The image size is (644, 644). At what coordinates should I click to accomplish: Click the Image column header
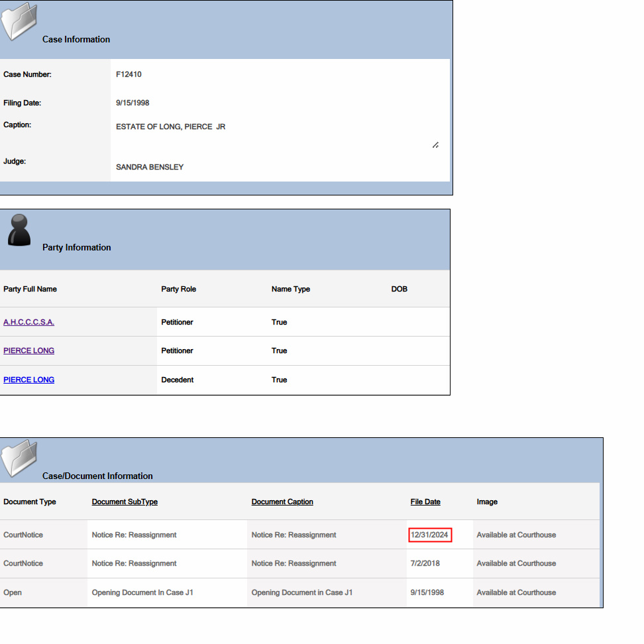[x=487, y=502]
